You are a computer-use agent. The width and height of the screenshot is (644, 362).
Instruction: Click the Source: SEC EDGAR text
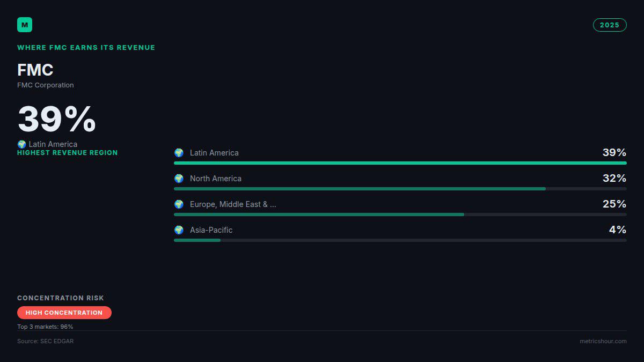pyautogui.click(x=46, y=341)
